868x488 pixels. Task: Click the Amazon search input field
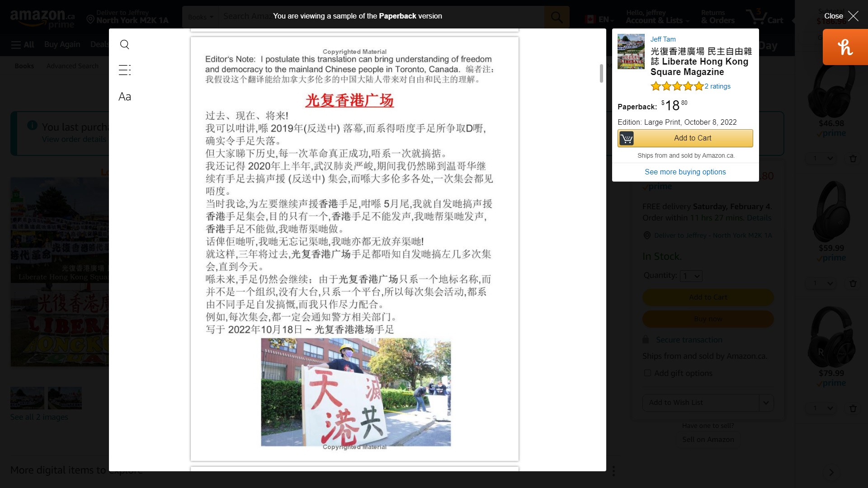tap(381, 18)
